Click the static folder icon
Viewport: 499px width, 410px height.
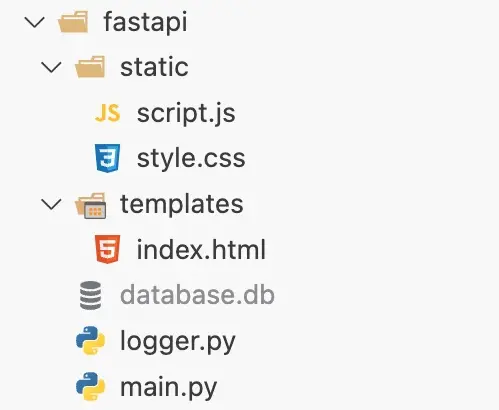click(90, 67)
